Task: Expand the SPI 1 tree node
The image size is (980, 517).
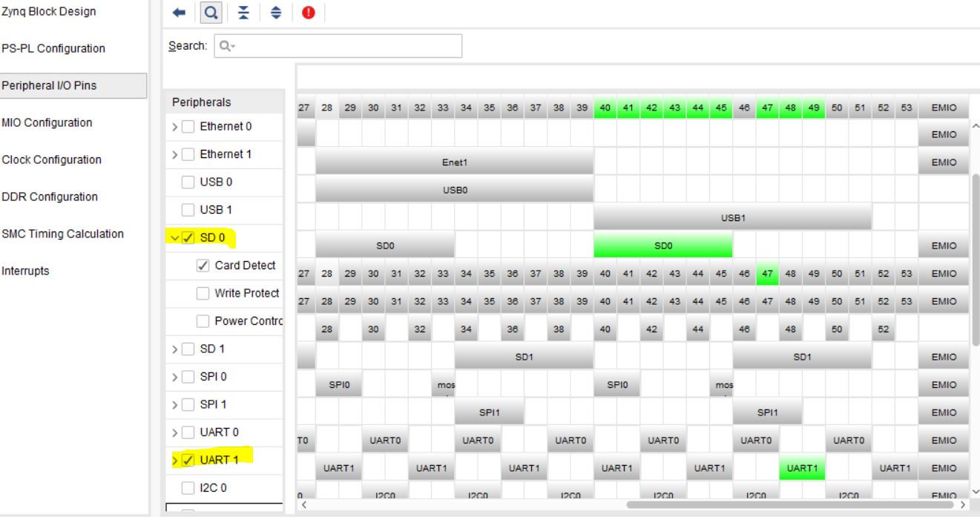Action: (x=175, y=405)
